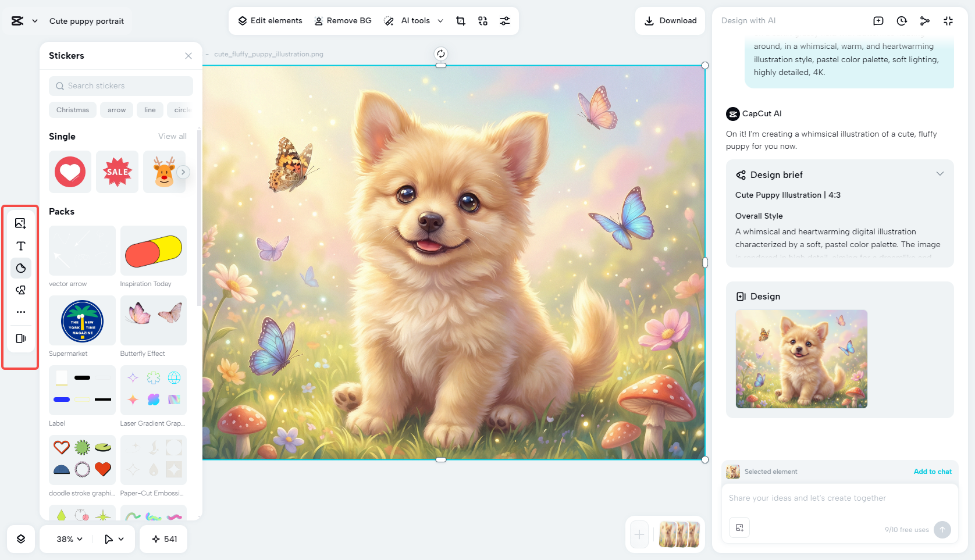975x560 pixels.
Task: Click the add image icon in the left sidebar
Action: [x=21, y=223]
